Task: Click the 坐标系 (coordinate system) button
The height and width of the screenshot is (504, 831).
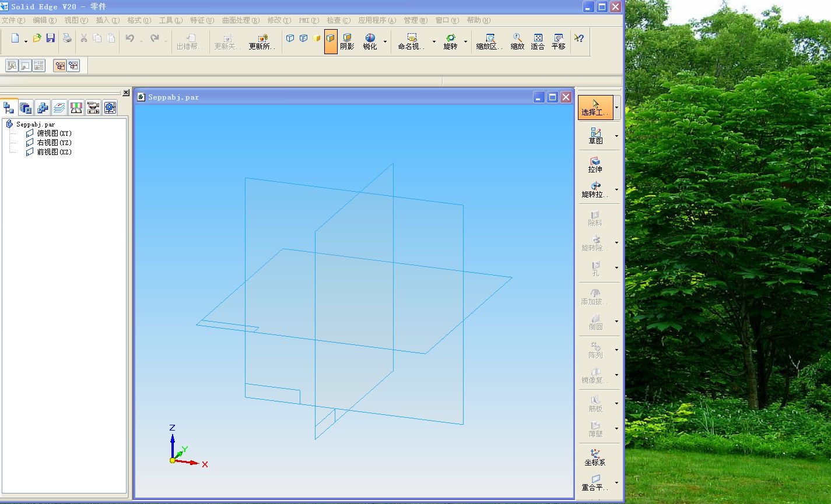Action: tap(595, 457)
